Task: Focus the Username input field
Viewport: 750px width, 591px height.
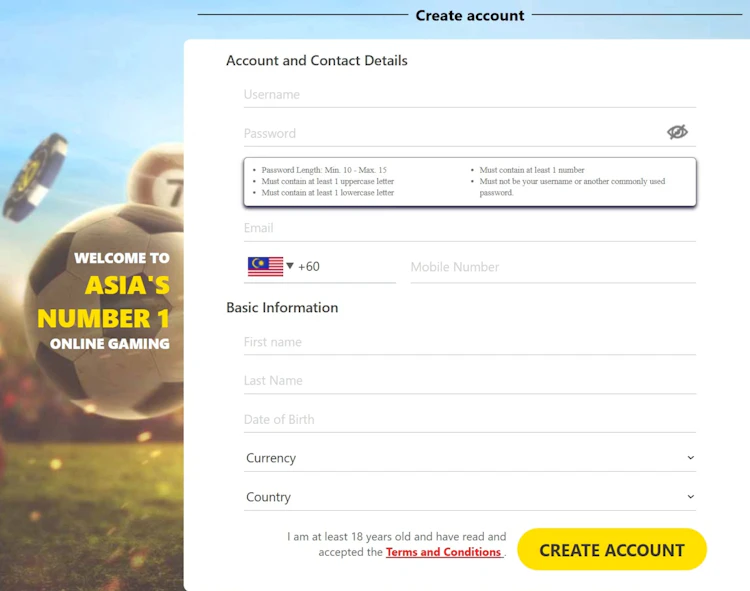Action: point(470,95)
